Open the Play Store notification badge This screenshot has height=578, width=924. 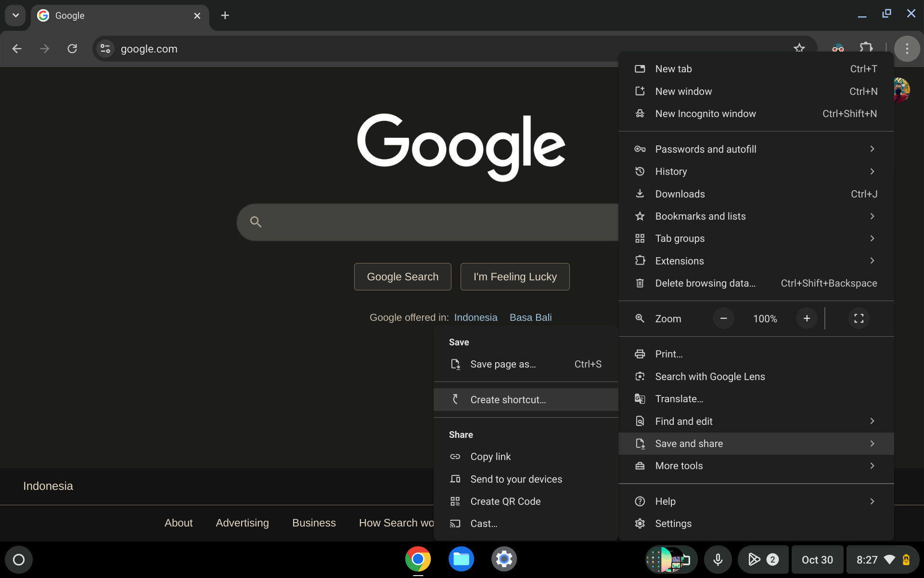point(763,560)
